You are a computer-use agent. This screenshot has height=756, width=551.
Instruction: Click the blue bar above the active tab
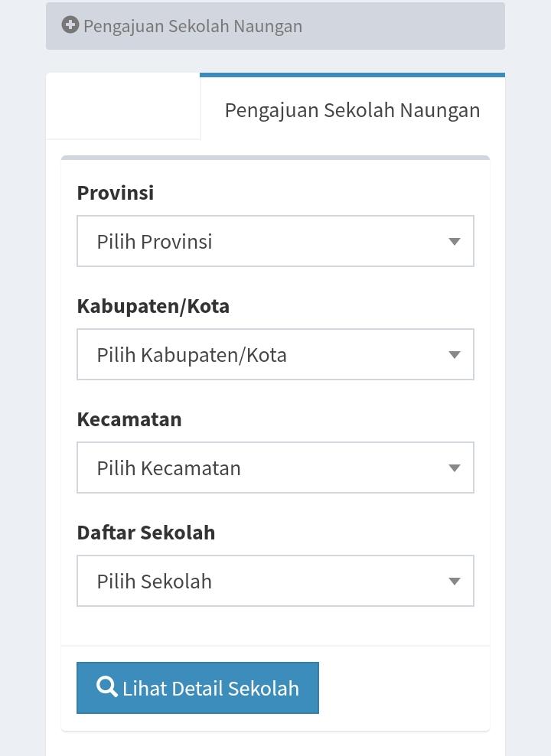[352, 75]
